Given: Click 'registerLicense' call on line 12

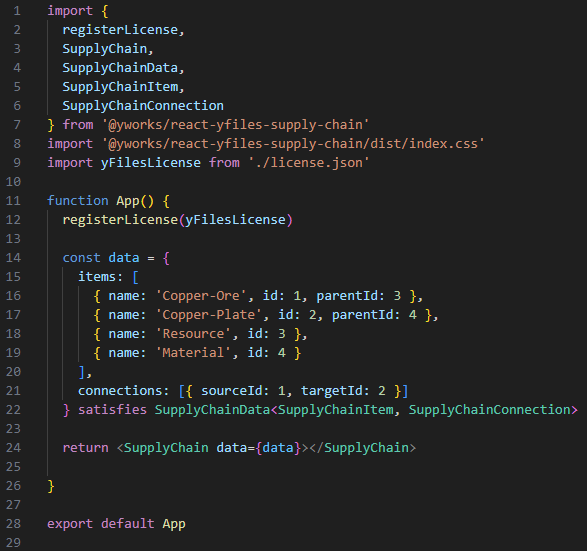Looking at the screenshot, I should [x=120, y=220].
